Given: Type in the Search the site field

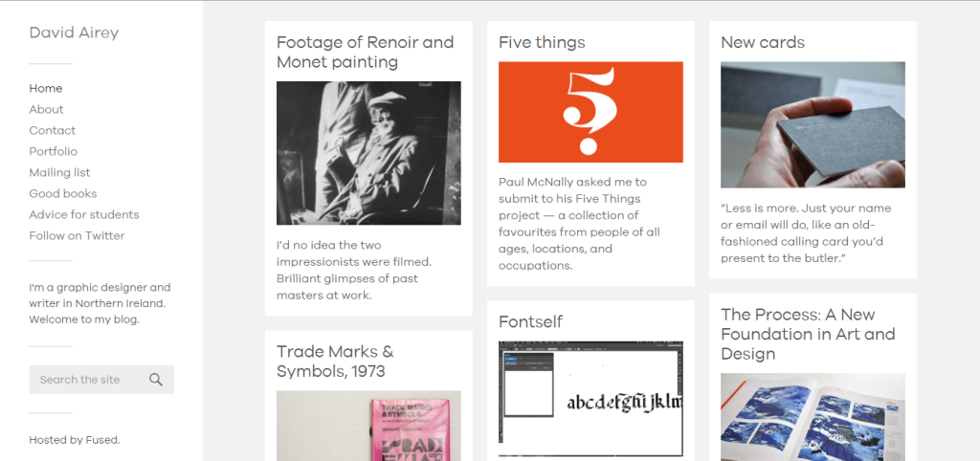Looking at the screenshot, I should point(88,380).
